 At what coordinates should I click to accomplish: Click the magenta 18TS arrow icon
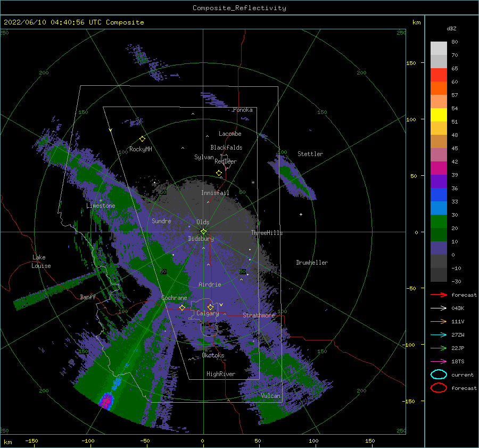pos(439,362)
